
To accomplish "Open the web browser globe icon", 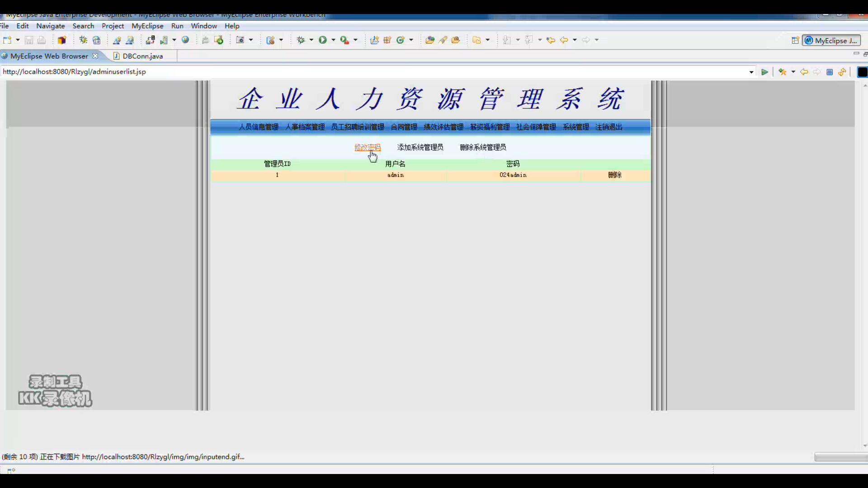I will [185, 40].
